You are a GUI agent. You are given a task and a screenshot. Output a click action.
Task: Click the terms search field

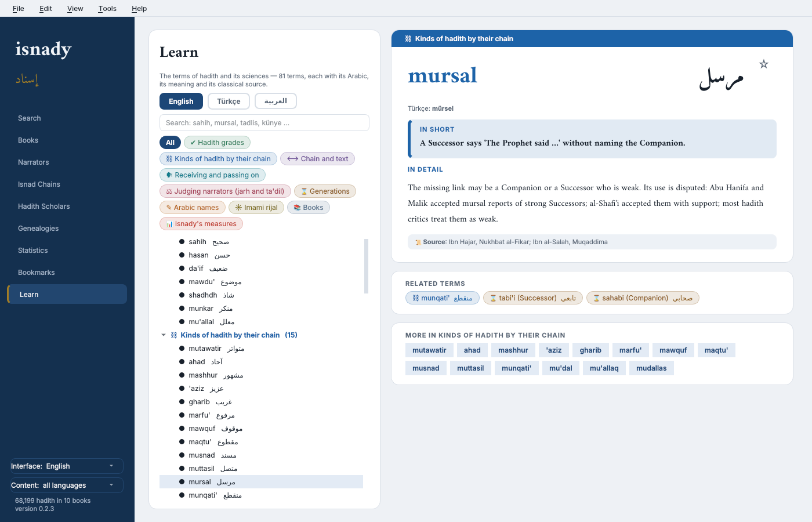pos(264,123)
